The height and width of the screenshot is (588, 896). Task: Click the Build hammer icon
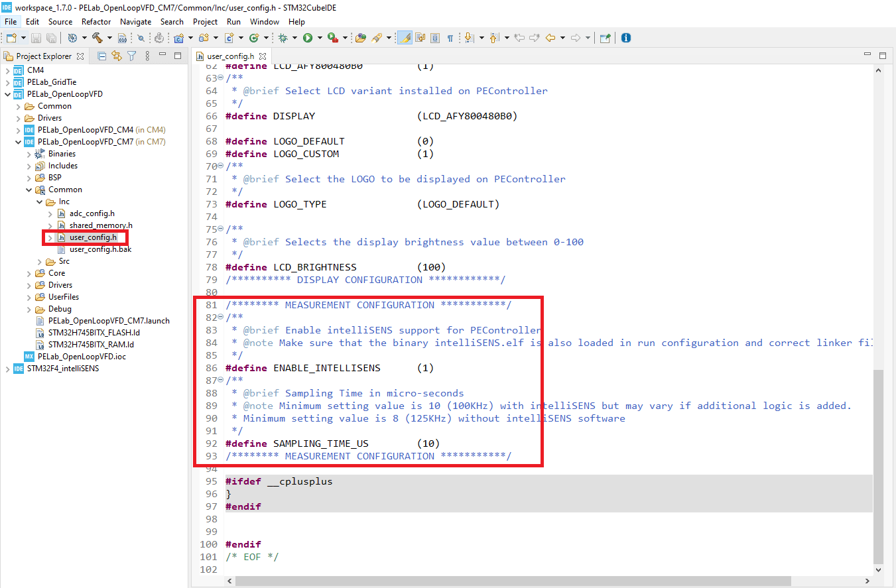click(97, 38)
